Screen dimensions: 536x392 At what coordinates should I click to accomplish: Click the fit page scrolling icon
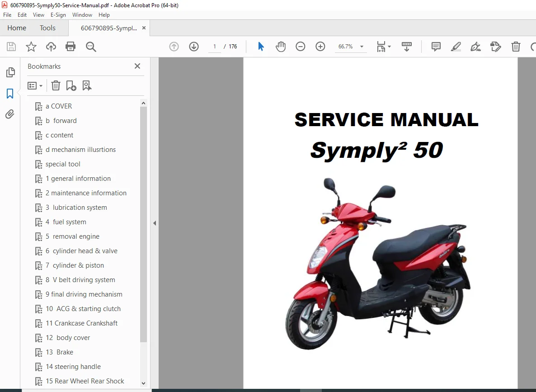click(x=381, y=47)
